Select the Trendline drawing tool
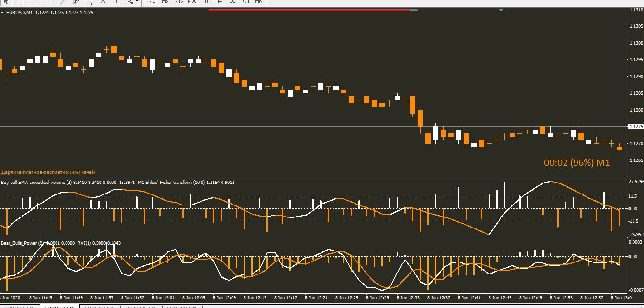This screenshot has height=308, width=644. pos(63,1)
